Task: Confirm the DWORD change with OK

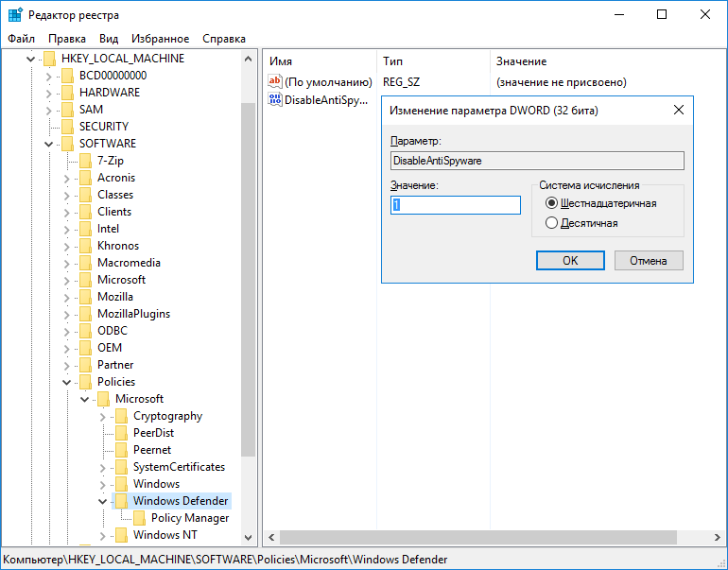Action: 570,260
